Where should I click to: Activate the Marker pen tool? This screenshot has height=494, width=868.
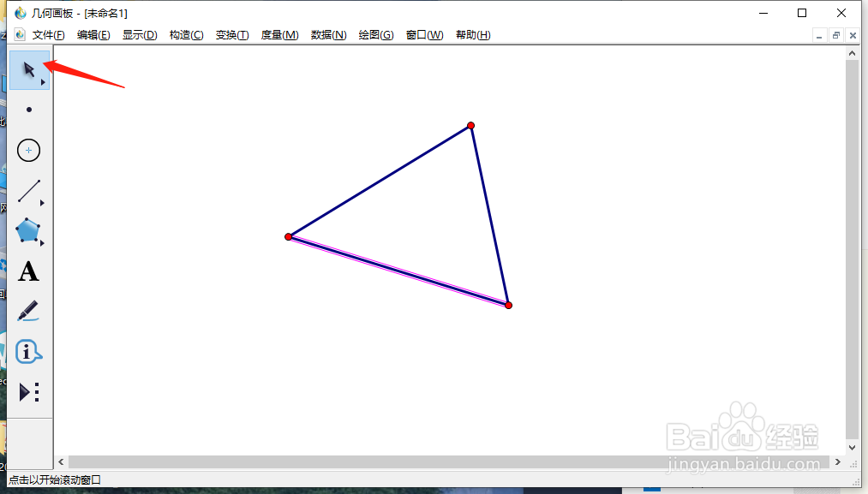(28, 311)
